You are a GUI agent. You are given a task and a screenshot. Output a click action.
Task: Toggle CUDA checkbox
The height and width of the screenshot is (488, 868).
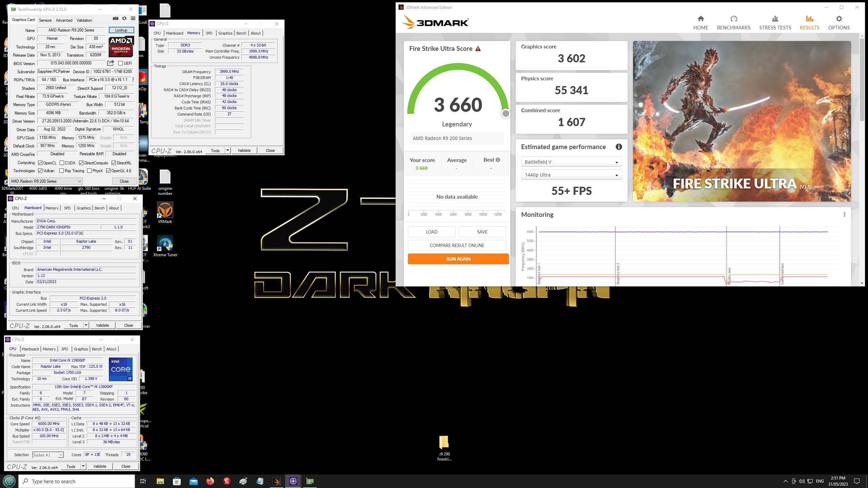[62, 163]
